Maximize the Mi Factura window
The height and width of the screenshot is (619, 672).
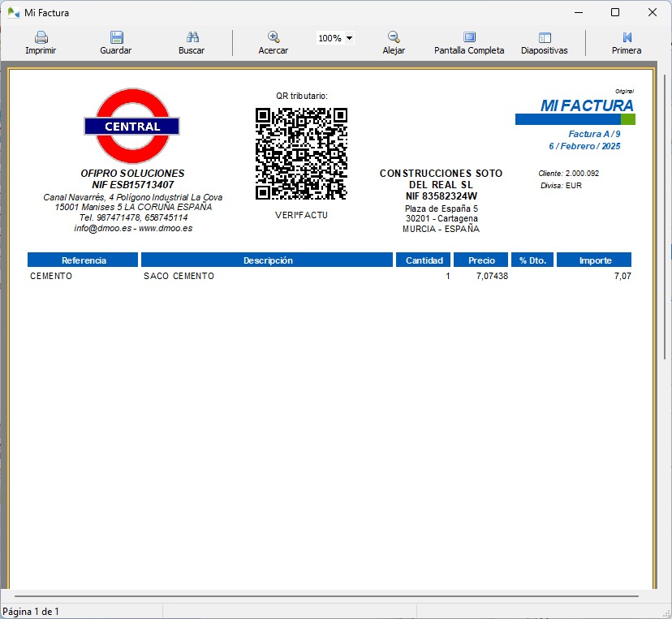[x=615, y=12]
